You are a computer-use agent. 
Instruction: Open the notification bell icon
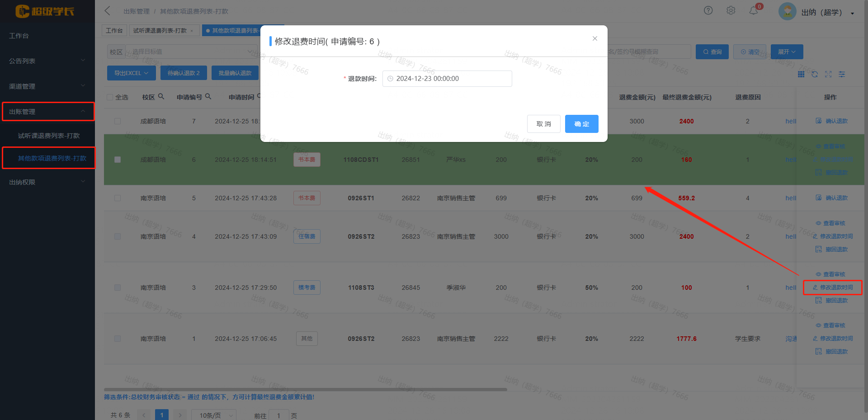point(753,11)
